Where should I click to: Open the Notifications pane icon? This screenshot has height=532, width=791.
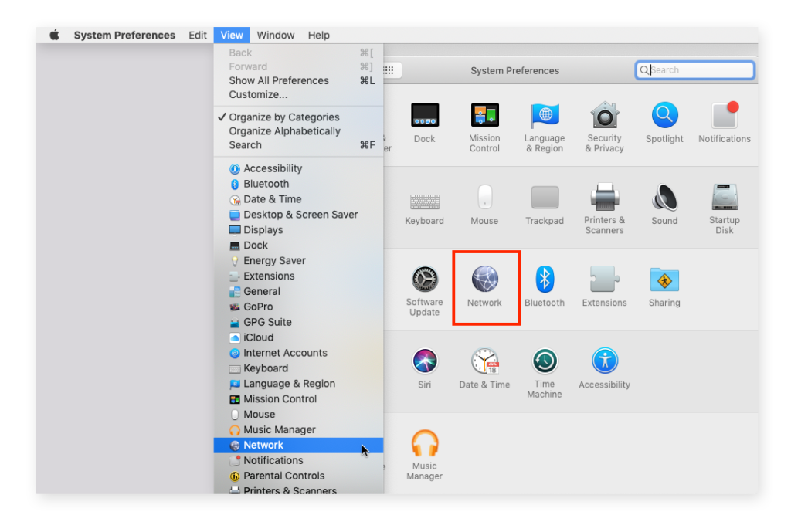tap(725, 115)
